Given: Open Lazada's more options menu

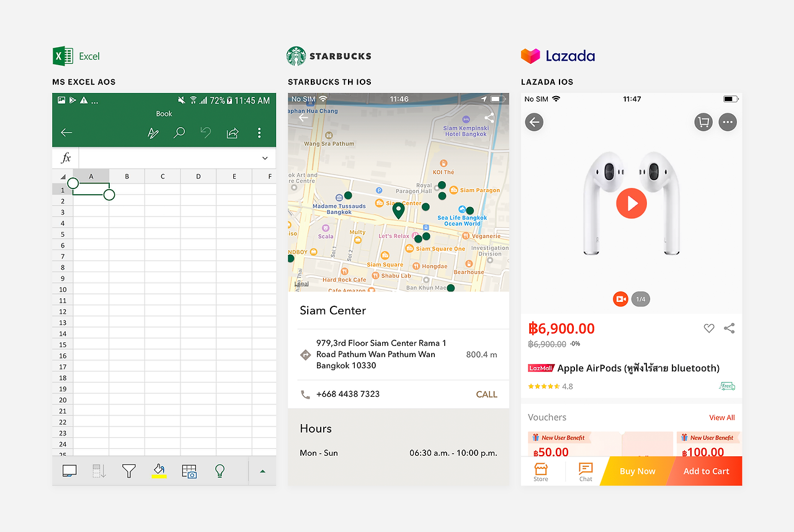Looking at the screenshot, I should pos(728,122).
